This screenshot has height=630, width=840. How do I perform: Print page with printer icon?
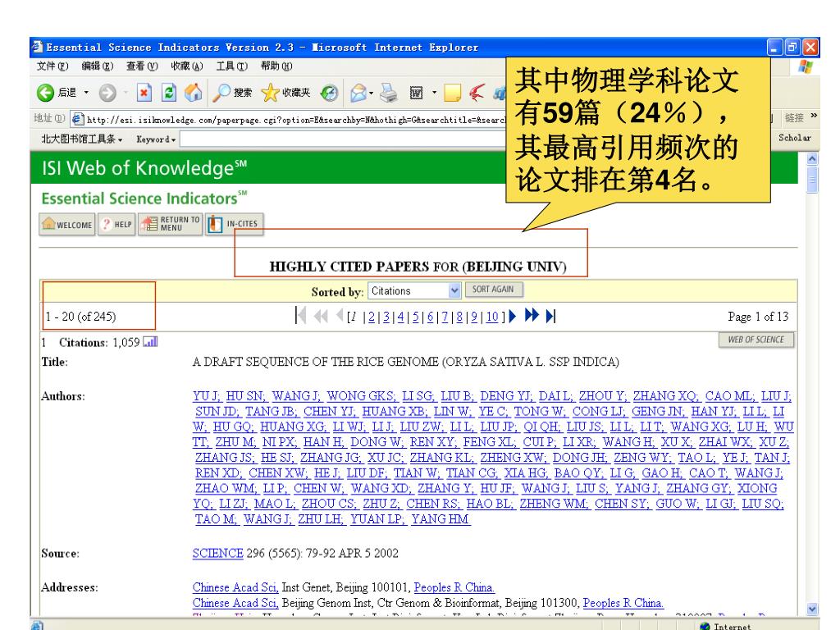point(388,93)
